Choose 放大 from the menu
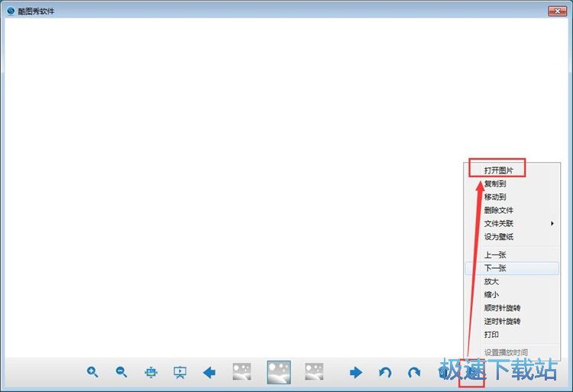The image size is (573, 392). (x=512, y=281)
